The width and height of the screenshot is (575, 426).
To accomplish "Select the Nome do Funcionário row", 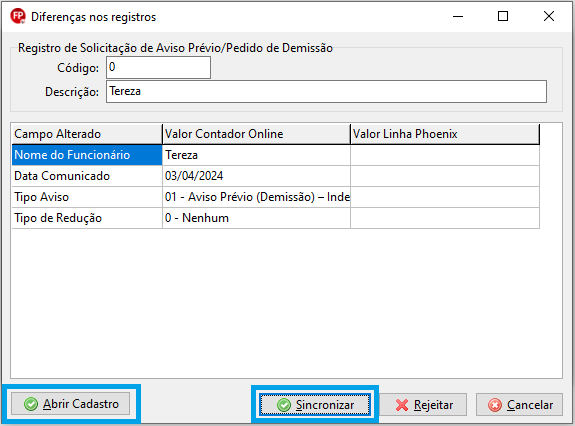I will 276,155.
